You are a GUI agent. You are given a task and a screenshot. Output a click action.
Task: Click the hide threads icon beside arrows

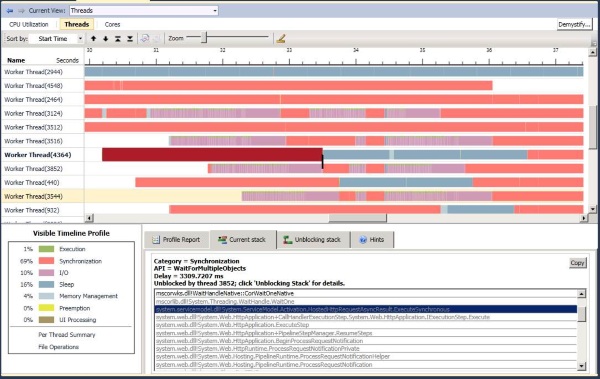tap(145, 39)
